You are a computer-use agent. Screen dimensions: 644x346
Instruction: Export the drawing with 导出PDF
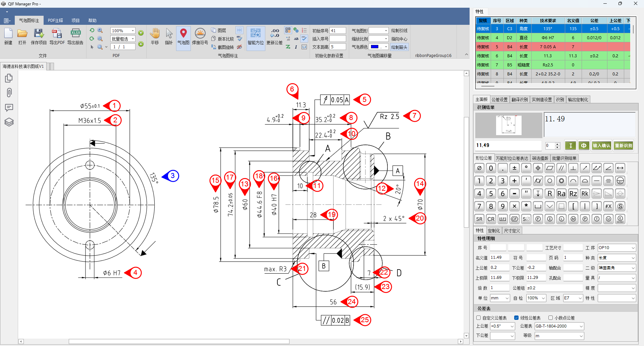coord(57,37)
